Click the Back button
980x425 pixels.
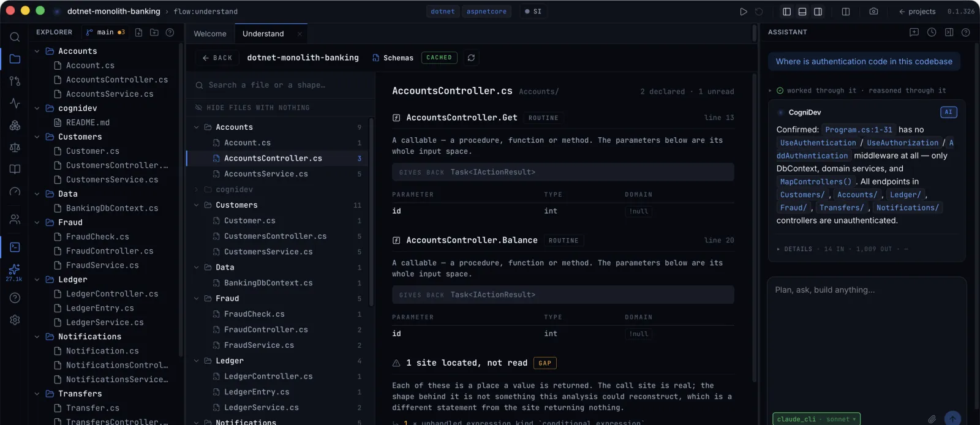point(217,58)
